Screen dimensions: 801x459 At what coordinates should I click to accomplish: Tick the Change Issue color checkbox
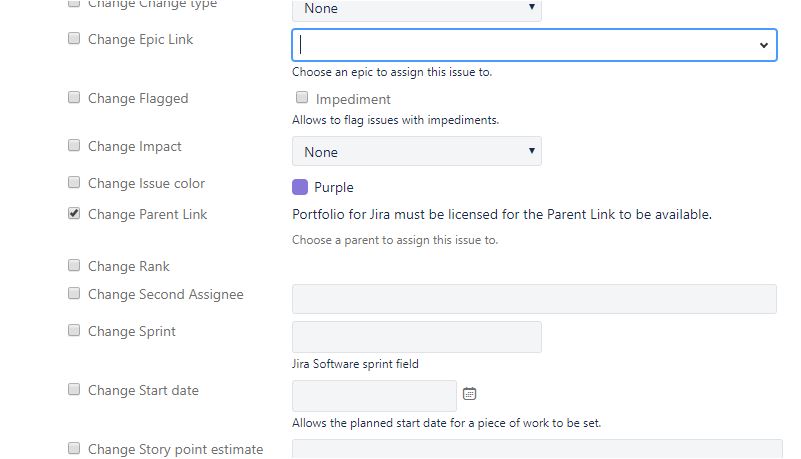point(74,182)
